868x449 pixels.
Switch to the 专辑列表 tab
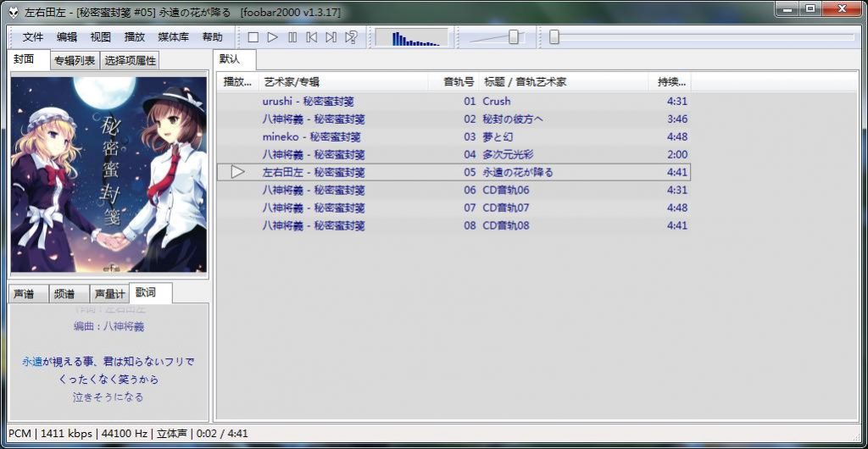tap(75, 61)
